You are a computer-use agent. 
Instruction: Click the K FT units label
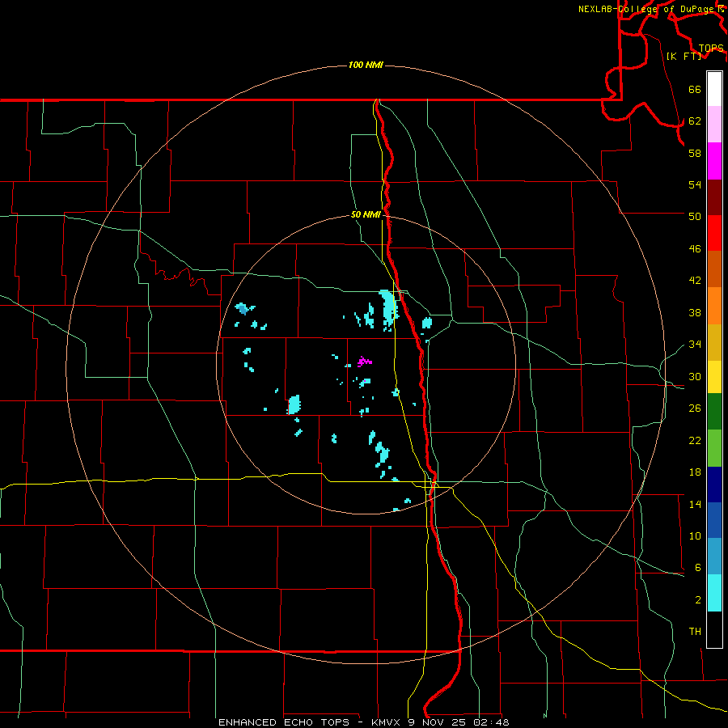684,57
